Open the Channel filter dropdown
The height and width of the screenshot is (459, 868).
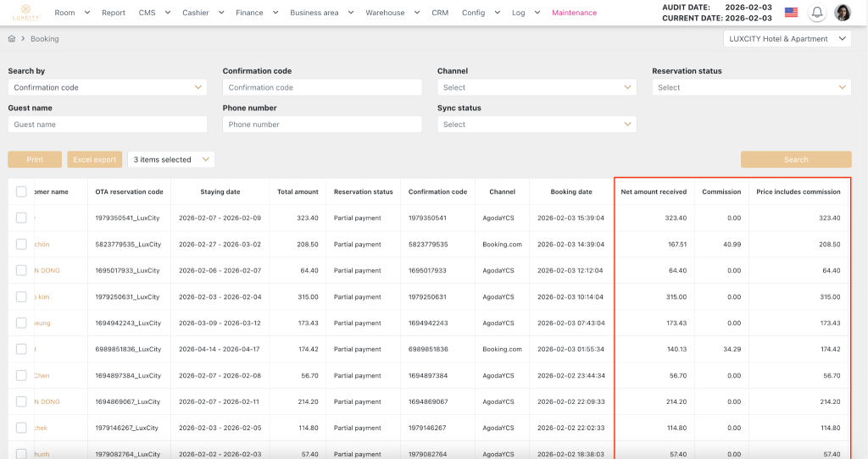(537, 87)
